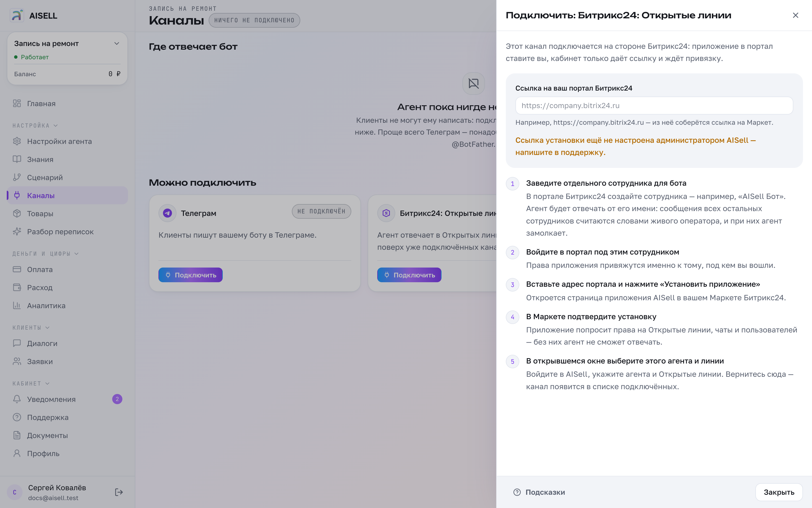Click the logout icon next to Сергей Ковалёв
Viewport: 812px width, 508px height.
(119, 492)
